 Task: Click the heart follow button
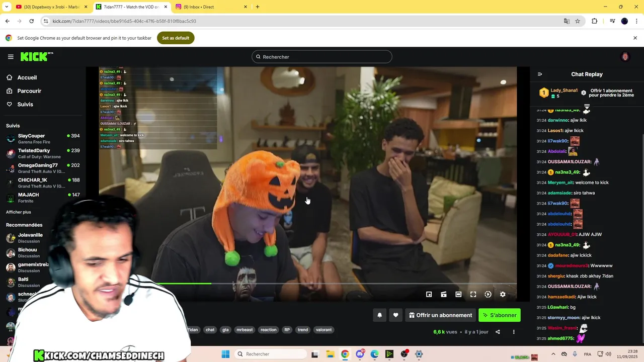point(396,315)
